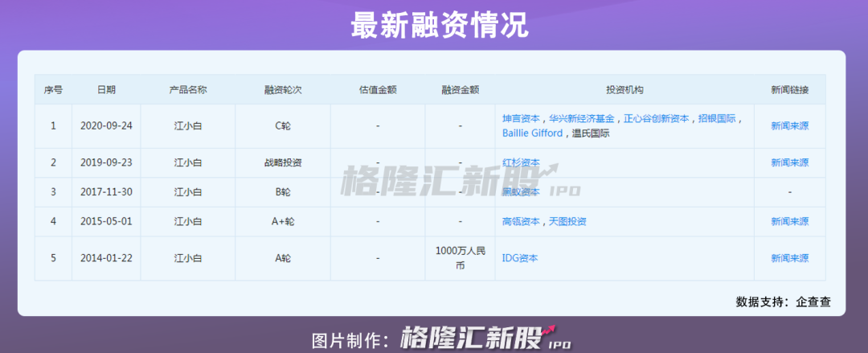Screen dimensions: 868x353
Task: Click the 新闻链接 column header
Action: coord(789,90)
